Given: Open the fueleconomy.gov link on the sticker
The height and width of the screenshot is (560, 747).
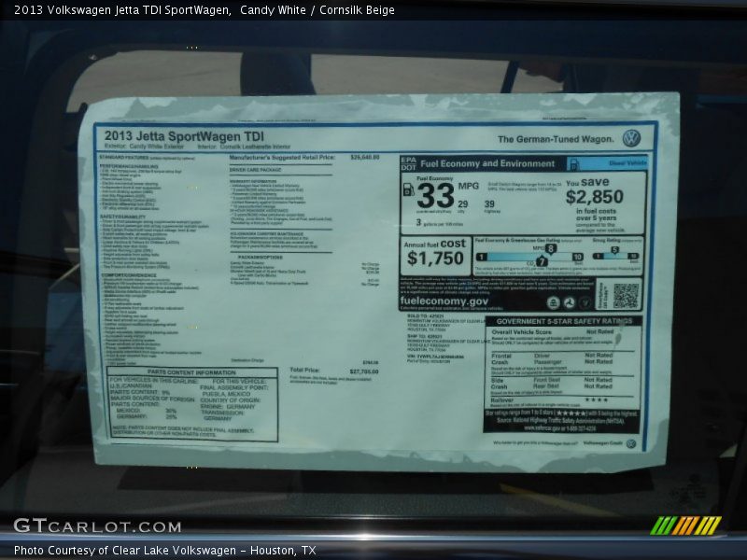Looking at the screenshot, I should (444, 301).
